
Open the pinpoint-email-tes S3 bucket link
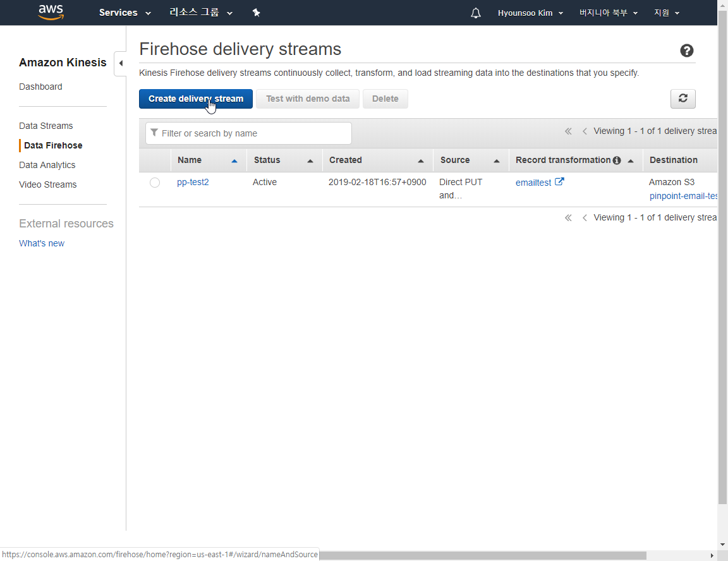(x=683, y=196)
